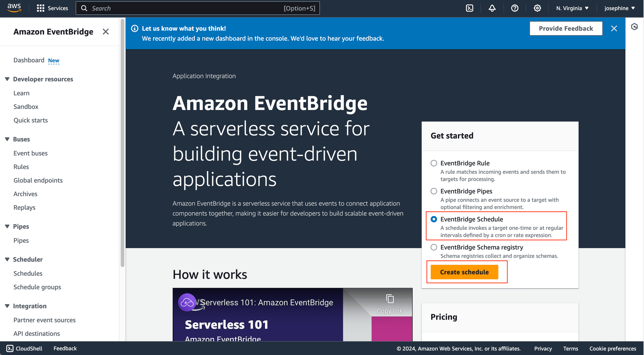Close the Amazon EventBridge sidebar

tap(106, 32)
